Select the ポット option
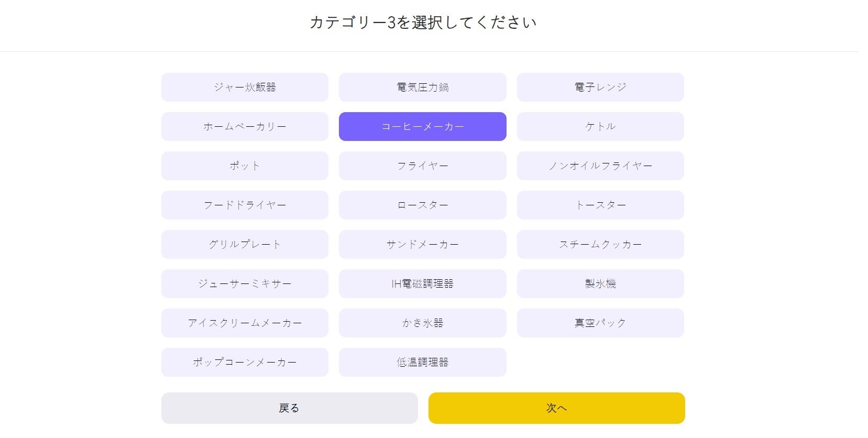Viewport: 868px width, 438px height. 245,166
